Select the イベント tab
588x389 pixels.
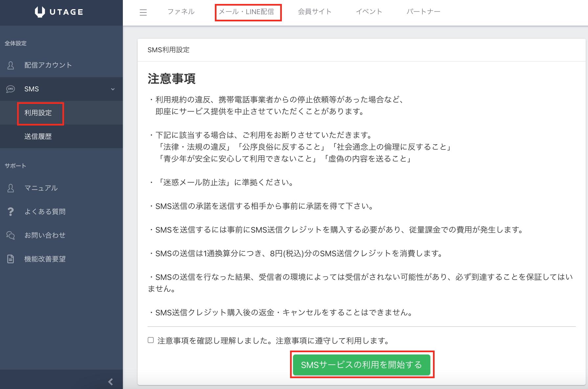pyautogui.click(x=369, y=12)
